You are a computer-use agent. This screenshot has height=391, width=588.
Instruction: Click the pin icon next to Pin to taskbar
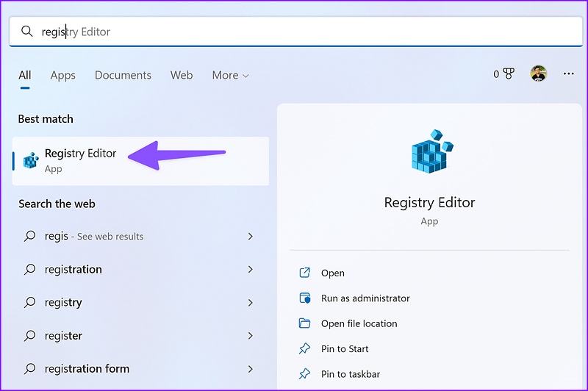pyautogui.click(x=304, y=374)
